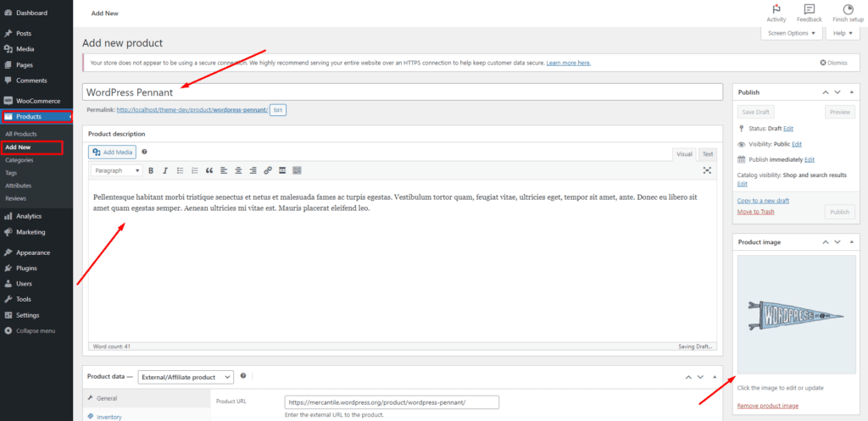Align text center

(x=238, y=171)
